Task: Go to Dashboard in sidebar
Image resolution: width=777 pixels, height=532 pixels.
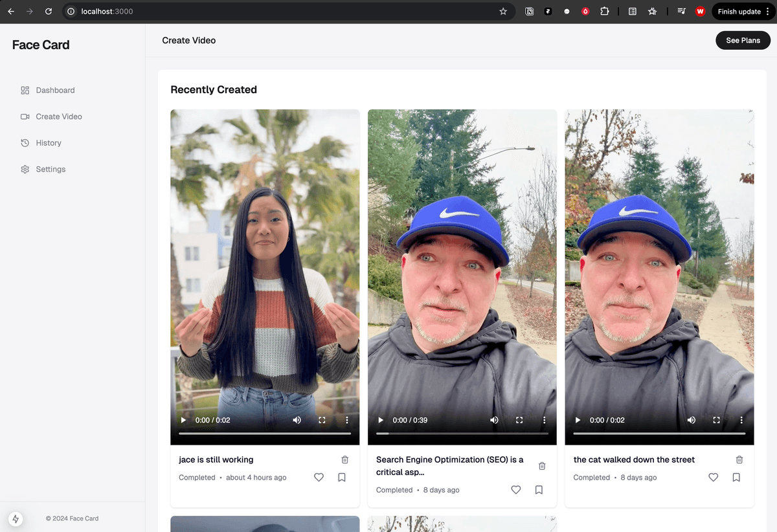Action: point(55,90)
